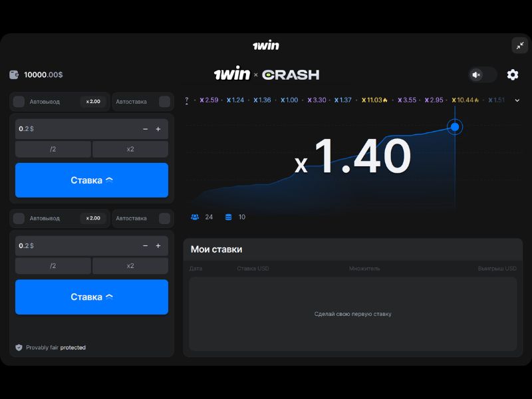Image resolution: width=532 pixels, height=399 pixels.
Task: Click the 1win logo at top center
Action: coord(266,45)
